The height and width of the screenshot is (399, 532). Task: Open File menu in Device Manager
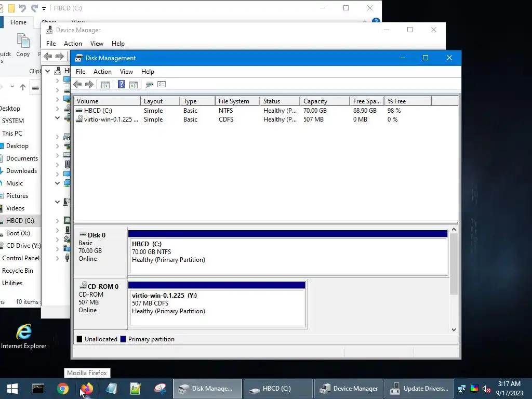pyautogui.click(x=51, y=44)
